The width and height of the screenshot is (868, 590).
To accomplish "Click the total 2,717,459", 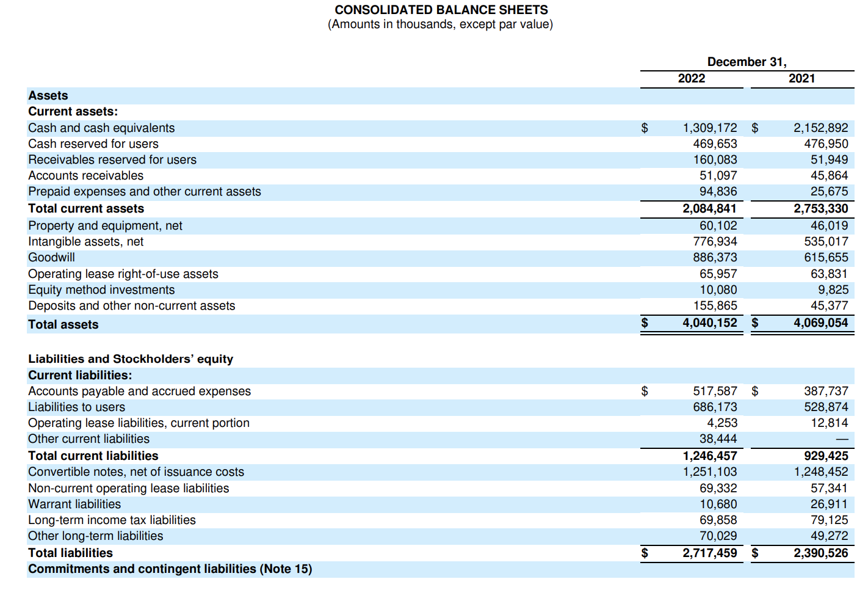I will (710, 553).
